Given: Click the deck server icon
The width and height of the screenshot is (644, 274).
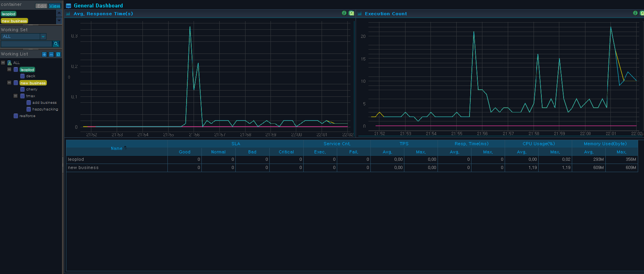Looking at the screenshot, I should (x=22, y=76).
